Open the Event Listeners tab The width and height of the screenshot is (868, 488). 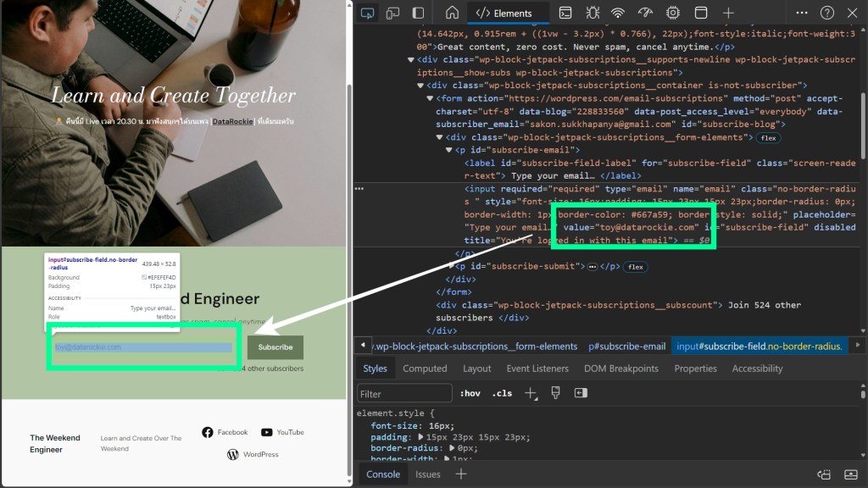click(x=537, y=369)
